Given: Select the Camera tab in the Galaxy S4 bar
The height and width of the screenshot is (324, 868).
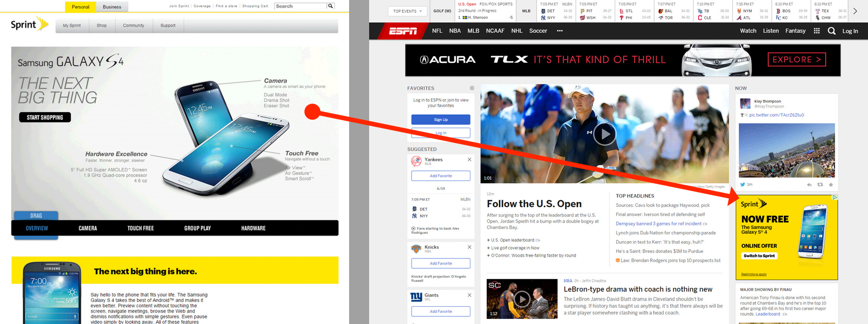Looking at the screenshot, I should pyautogui.click(x=88, y=228).
